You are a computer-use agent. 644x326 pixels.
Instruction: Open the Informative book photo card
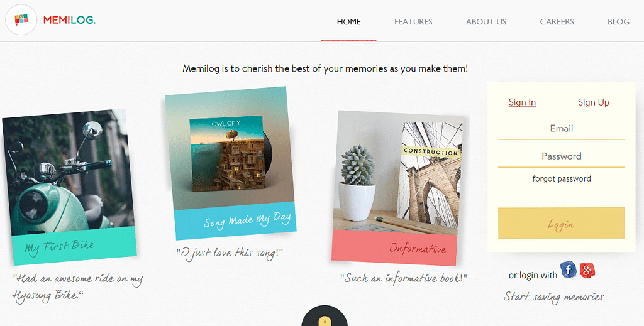[x=397, y=188]
